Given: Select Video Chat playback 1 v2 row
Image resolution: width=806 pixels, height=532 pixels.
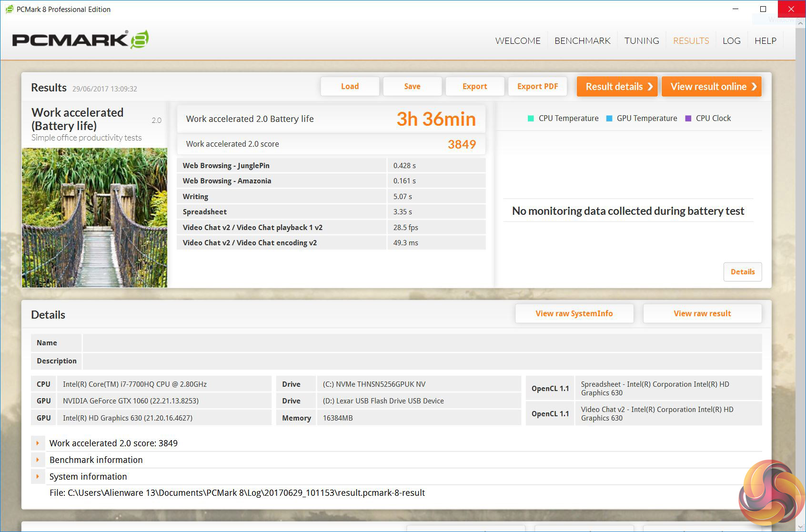Looking at the screenshot, I should click(x=331, y=227).
